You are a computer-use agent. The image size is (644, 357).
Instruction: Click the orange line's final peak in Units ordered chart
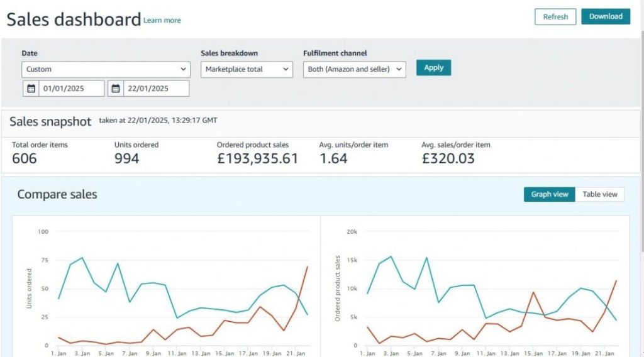tap(307, 267)
